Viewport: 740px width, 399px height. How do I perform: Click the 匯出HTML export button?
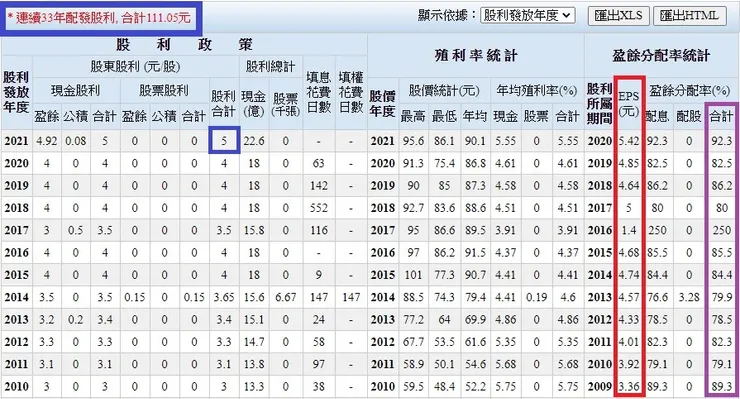[x=689, y=16]
